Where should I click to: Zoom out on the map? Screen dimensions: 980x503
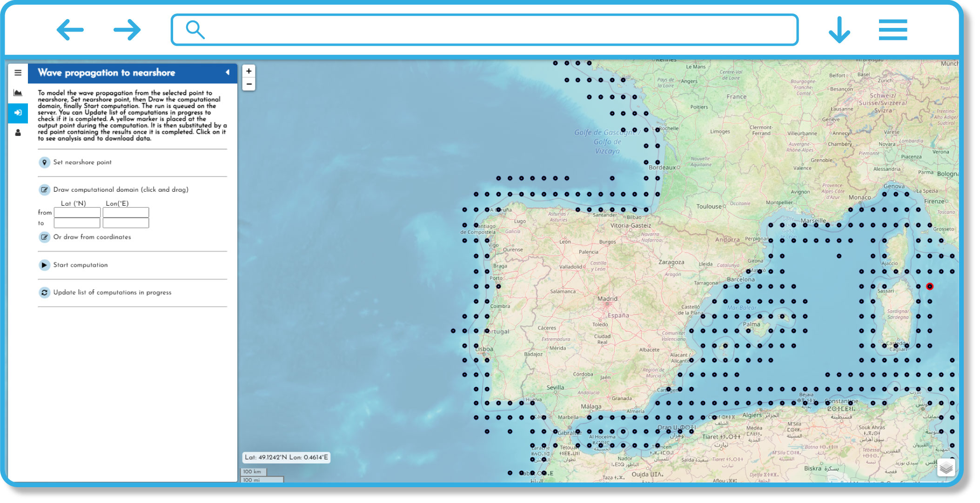tap(249, 84)
